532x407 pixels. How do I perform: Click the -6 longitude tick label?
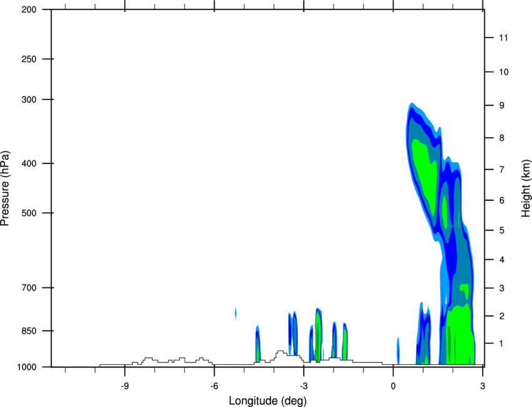(x=214, y=386)
